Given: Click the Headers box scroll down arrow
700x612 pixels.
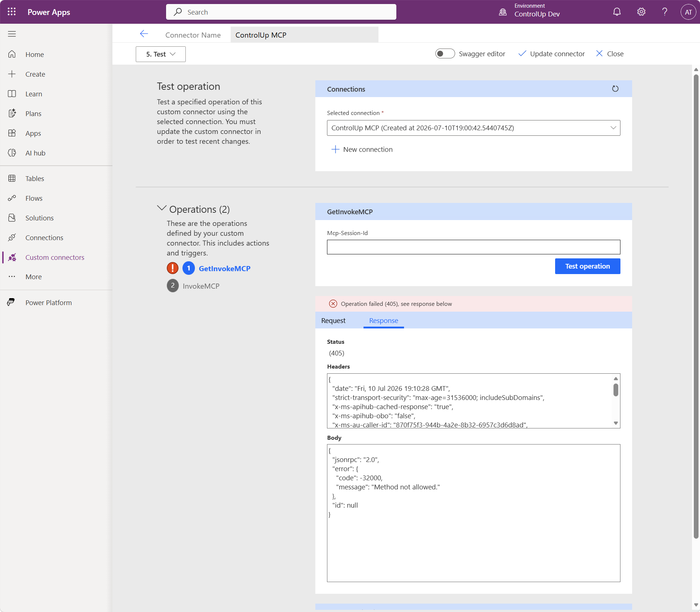Looking at the screenshot, I should click(x=616, y=423).
